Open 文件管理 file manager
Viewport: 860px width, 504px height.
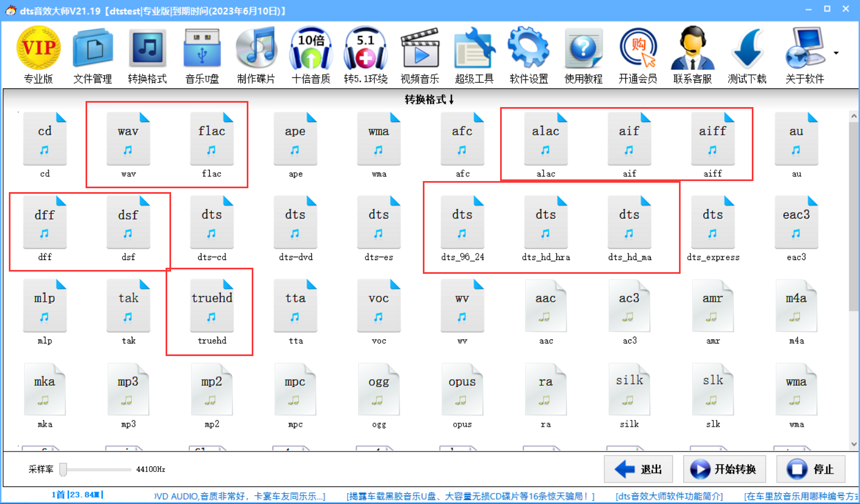click(x=93, y=55)
